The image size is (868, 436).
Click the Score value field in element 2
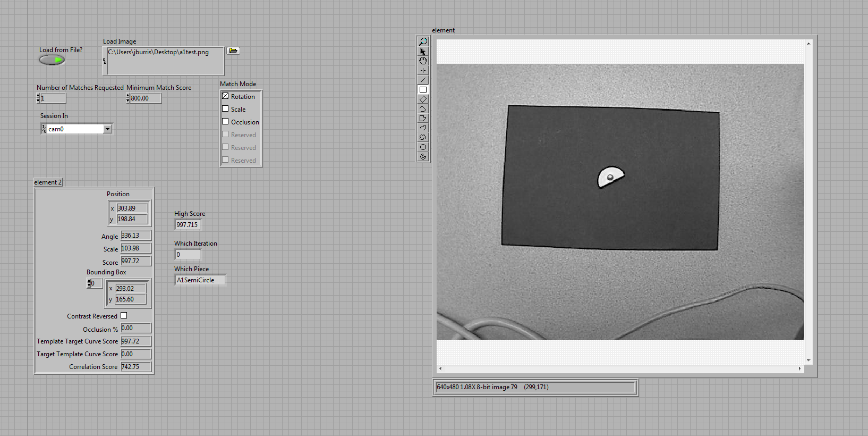pos(136,261)
